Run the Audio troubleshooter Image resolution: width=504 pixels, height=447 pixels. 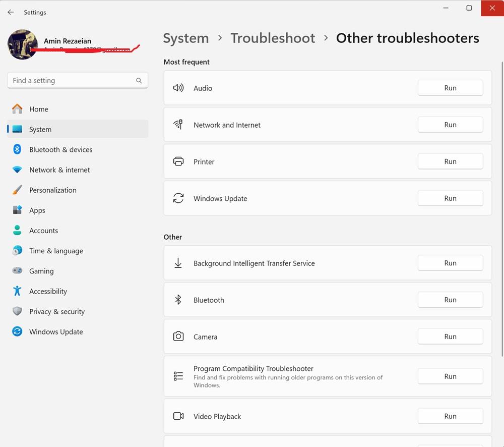point(450,88)
